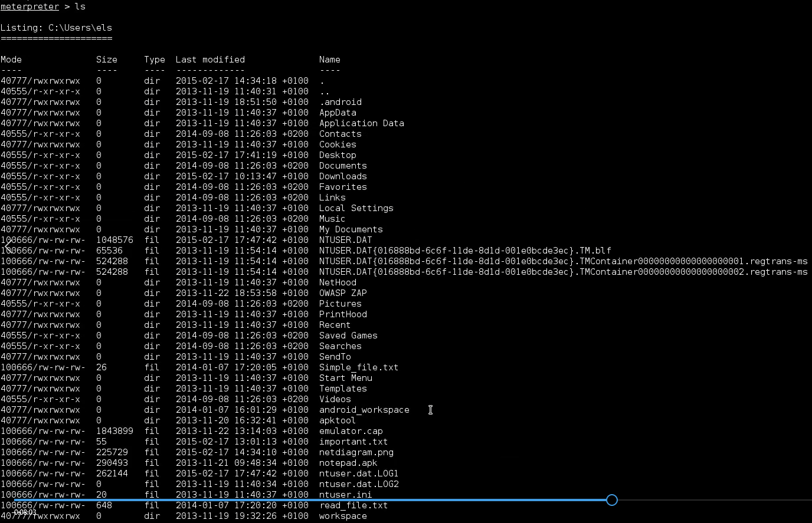Click the timestamp 2013-11-22 18:53:58
Image resolution: width=812 pixels, height=523 pixels.
[226, 293]
